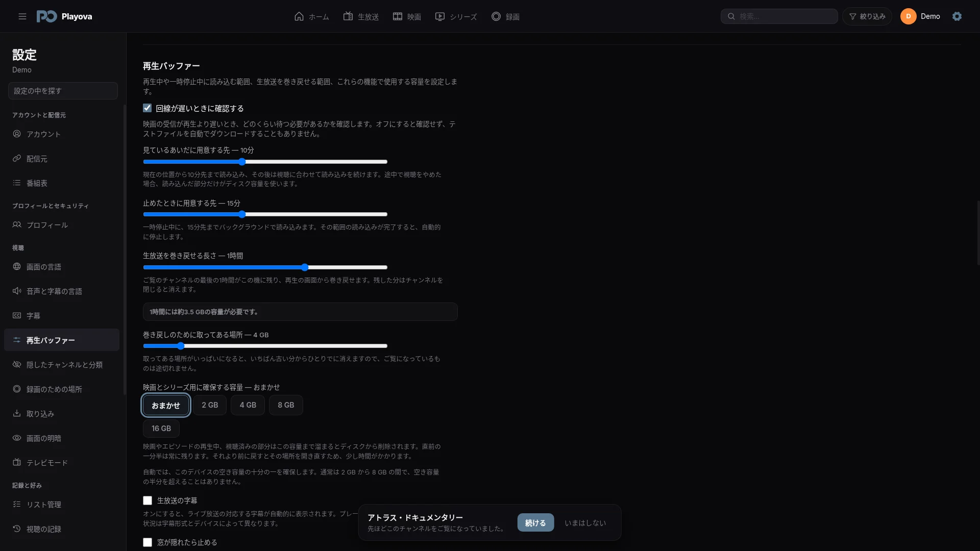Click the リスト管理 checklist icon
Image resolution: width=980 pixels, height=551 pixels.
(x=17, y=504)
